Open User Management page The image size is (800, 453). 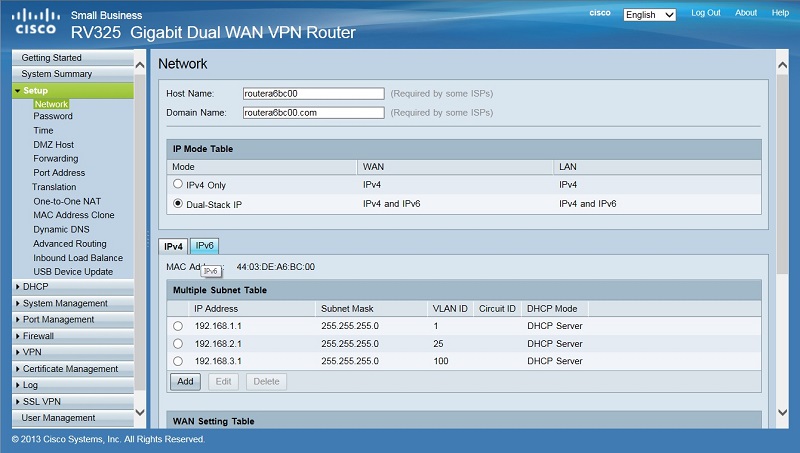73,418
